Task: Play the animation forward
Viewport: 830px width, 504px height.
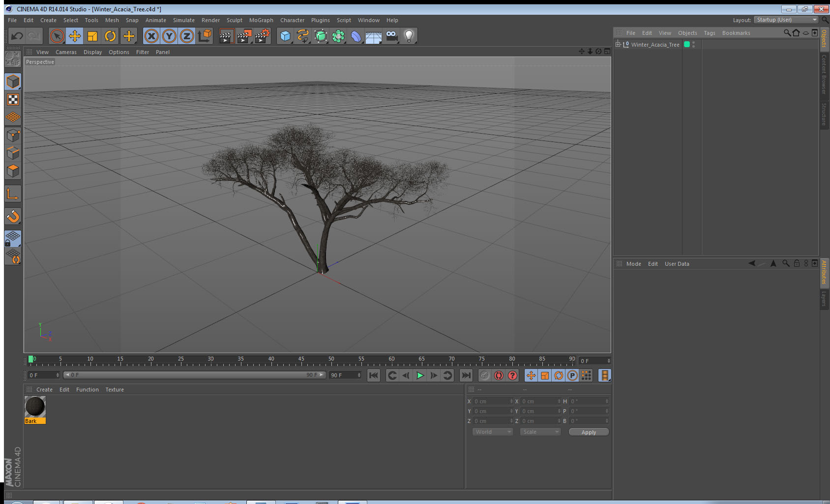Action: pyautogui.click(x=420, y=375)
